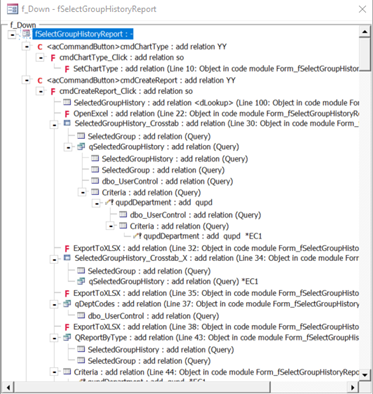Collapse the cmdCreateReport command button node
Viewport: 373px width, 394px height.
(x=26, y=80)
